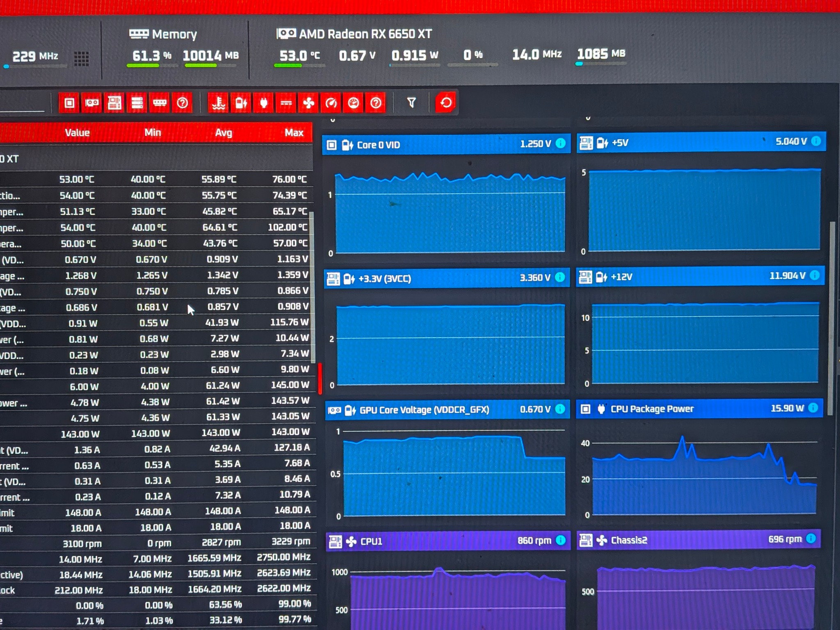Click the AMD Radeon RX 6650 XT title
Screen dimensions: 840x630
pos(365,34)
